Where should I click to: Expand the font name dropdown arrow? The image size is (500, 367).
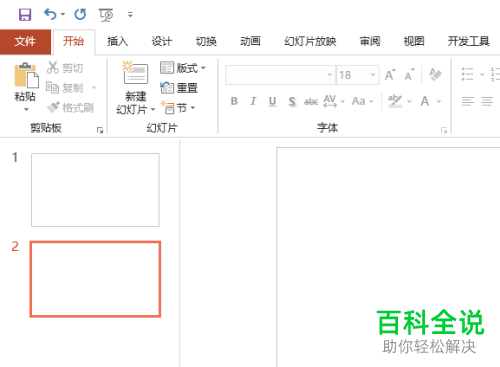(330, 75)
